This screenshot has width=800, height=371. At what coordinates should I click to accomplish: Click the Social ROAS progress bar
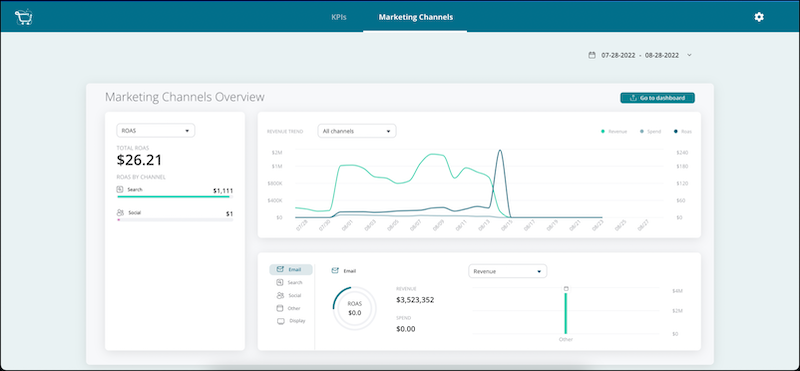click(x=175, y=220)
